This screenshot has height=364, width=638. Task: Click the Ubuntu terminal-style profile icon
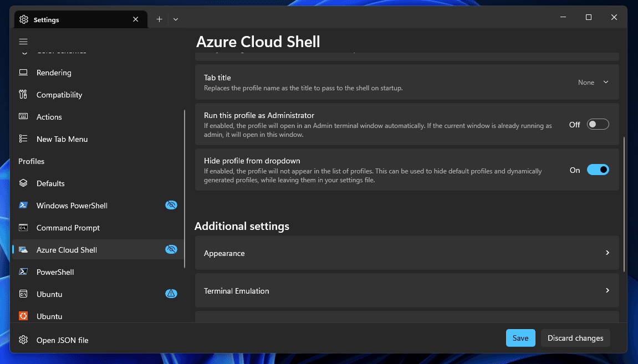click(23, 294)
